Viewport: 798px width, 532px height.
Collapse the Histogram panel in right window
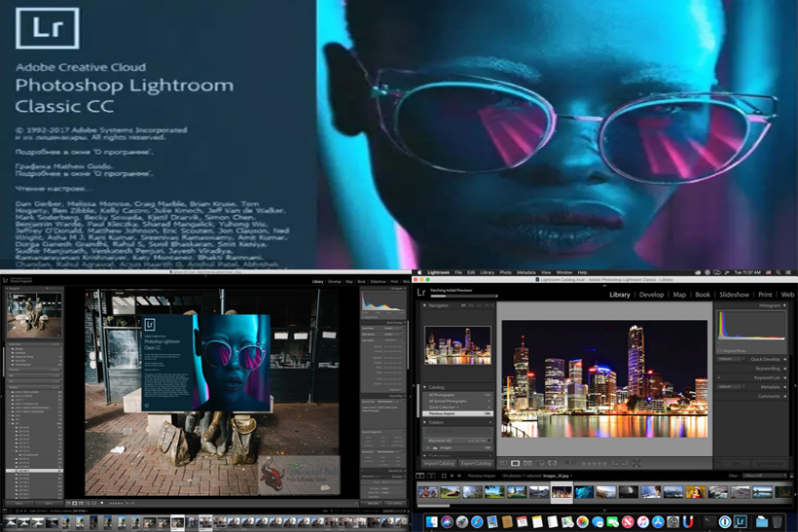coord(784,305)
